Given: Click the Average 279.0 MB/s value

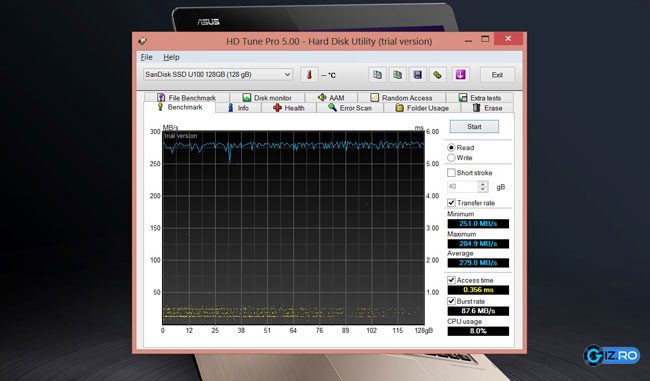Looking at the screenshot, I should 478,263.
